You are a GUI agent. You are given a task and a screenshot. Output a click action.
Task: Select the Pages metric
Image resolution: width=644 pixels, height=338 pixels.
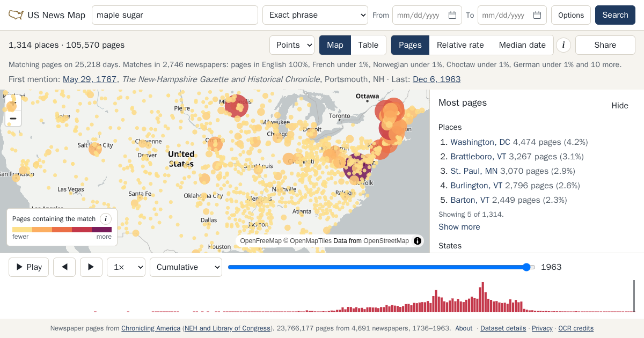point(410,45)
